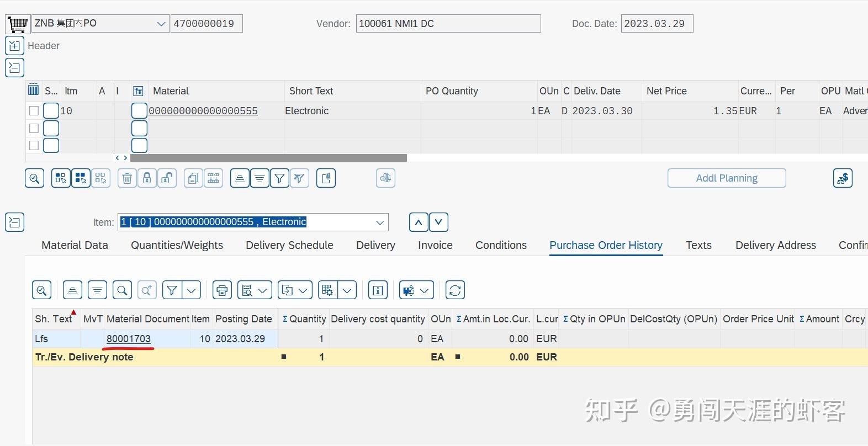Open material link 000000000000000555
868x446 pixels.
click(203, 111)
